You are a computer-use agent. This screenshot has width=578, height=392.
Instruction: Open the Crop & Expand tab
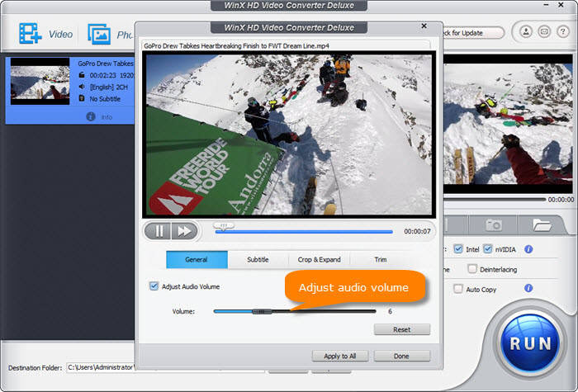pyautogui.click(x=320, y=260)
